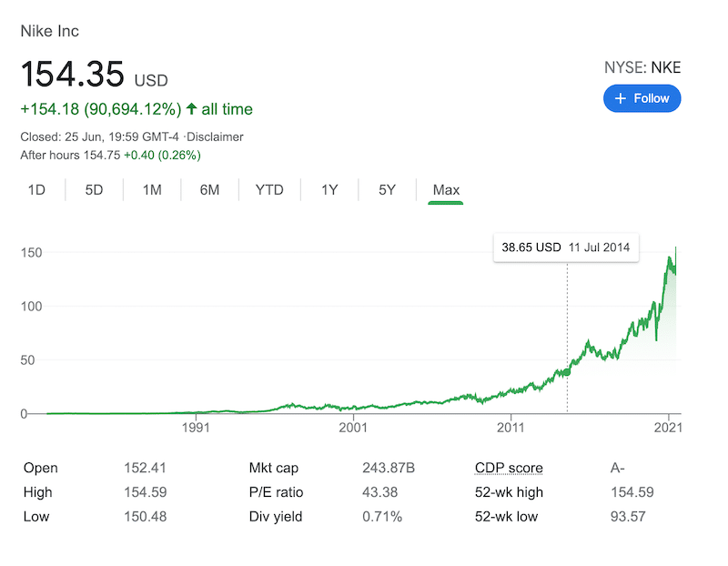Click the green up arrow icon
728x566 pixels.
tap(191, 108)
